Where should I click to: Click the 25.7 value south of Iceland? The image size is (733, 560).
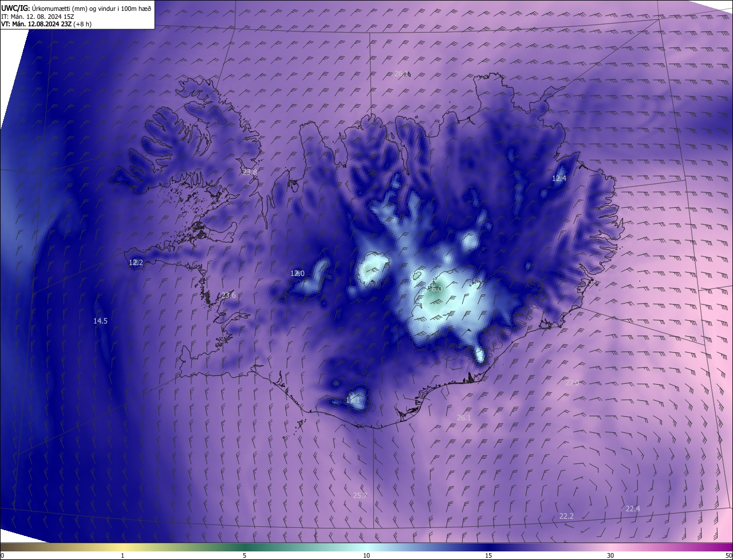(360, 496)
